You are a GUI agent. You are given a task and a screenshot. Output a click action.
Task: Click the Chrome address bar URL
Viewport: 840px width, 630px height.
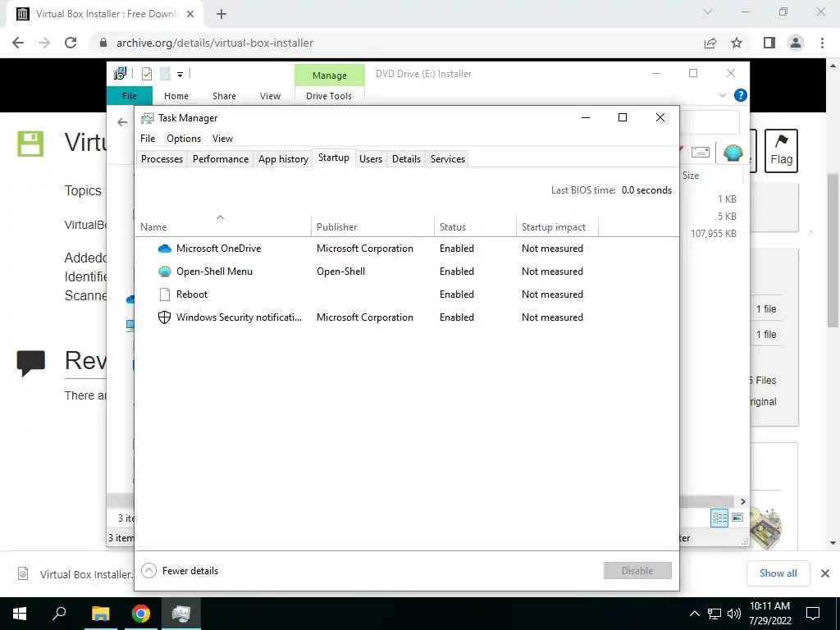pos(215,43)
